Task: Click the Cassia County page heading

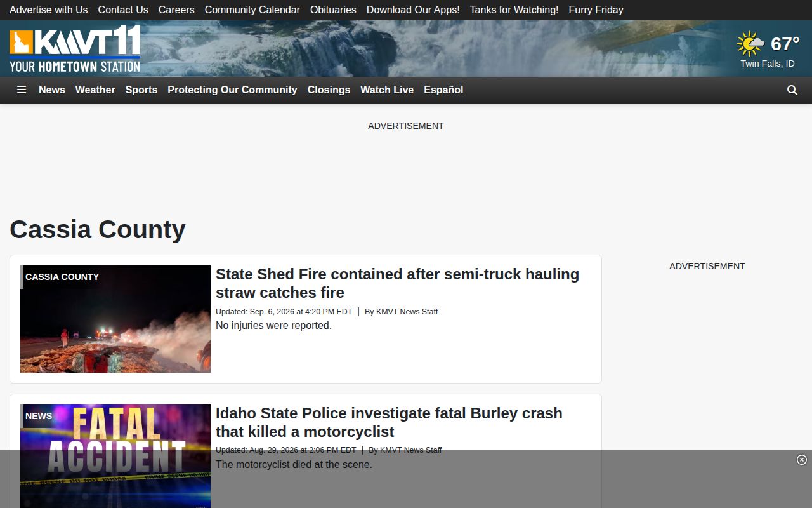Action: [98, 229]
